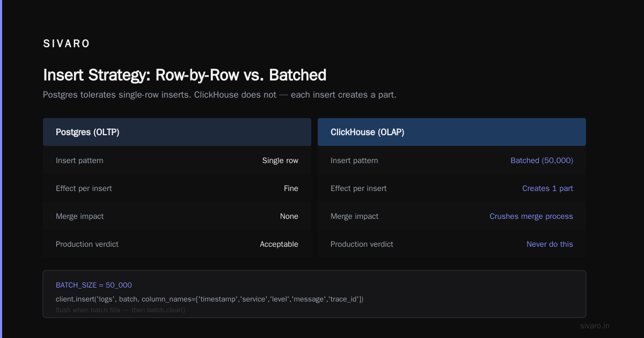Click the "flush when batch fills" comment line

pos(121,310)
